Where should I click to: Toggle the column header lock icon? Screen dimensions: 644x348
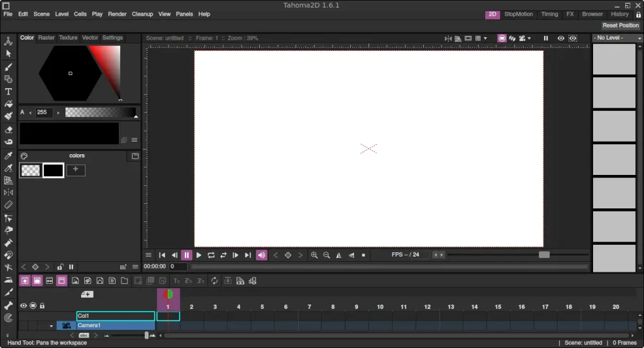pyautogui.click(x=42, y=306)
